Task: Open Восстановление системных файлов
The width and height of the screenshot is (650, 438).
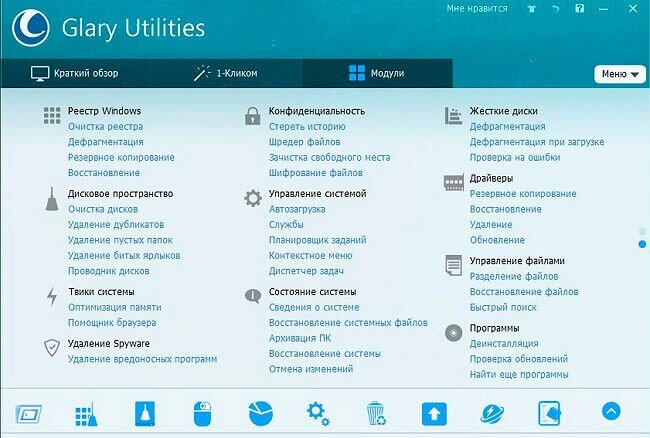Action: pos(348,323)
